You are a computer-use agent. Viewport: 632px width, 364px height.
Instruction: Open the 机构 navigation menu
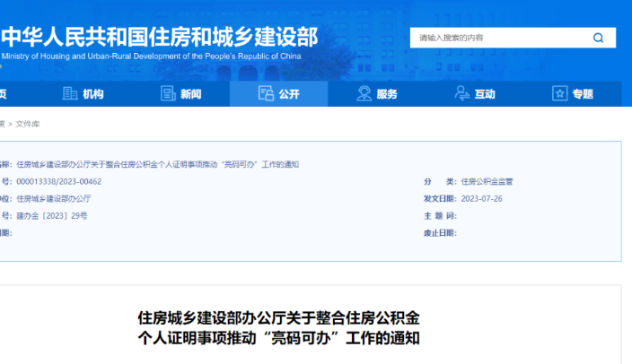[83, 94]
